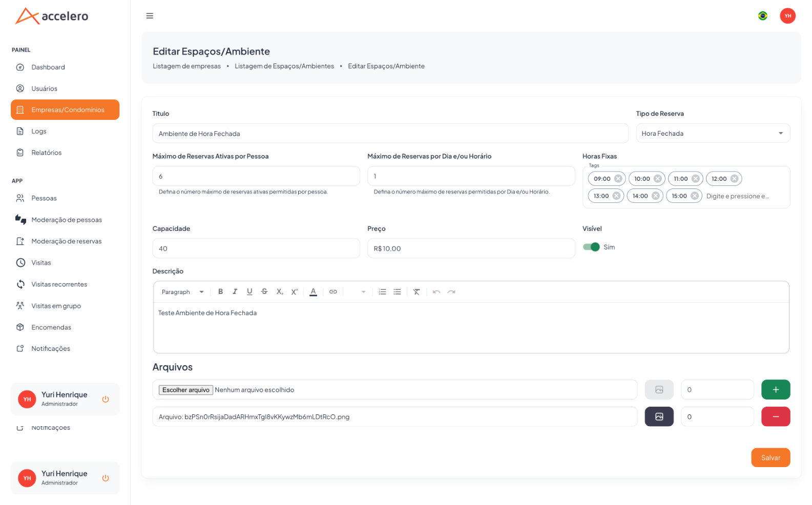The height and width of the screenshot is (505, 812).
Task: Remove the 15:00 tag
Action: 695,196
